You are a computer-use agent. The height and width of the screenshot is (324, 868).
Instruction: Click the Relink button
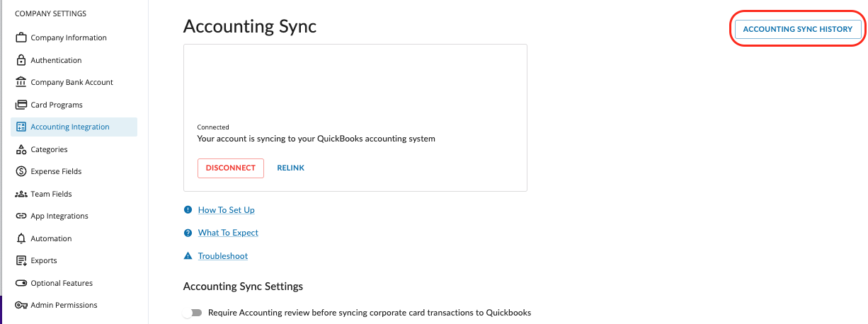click(291, 168)
